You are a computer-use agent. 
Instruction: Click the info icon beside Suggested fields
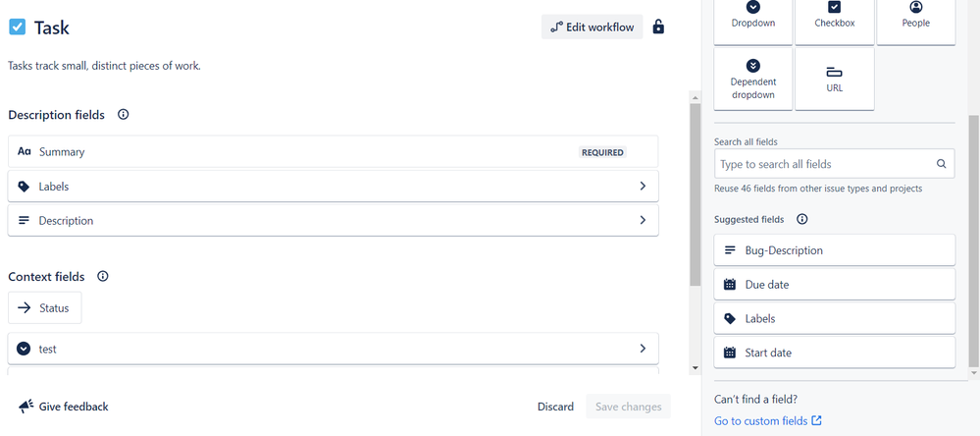[x=802, y=220]
